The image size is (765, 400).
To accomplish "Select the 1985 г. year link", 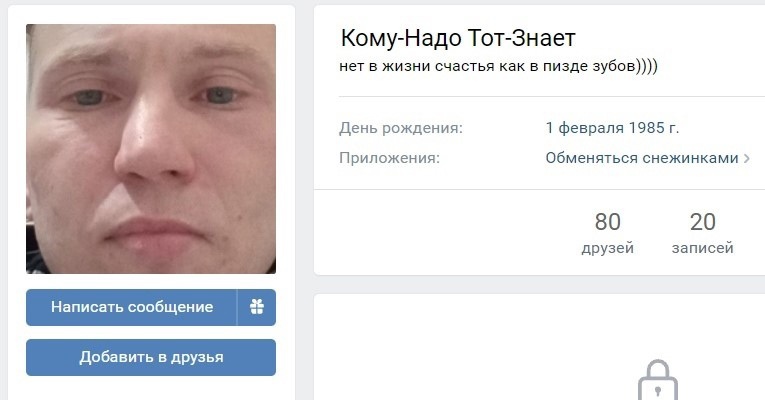I will [654, 128].
